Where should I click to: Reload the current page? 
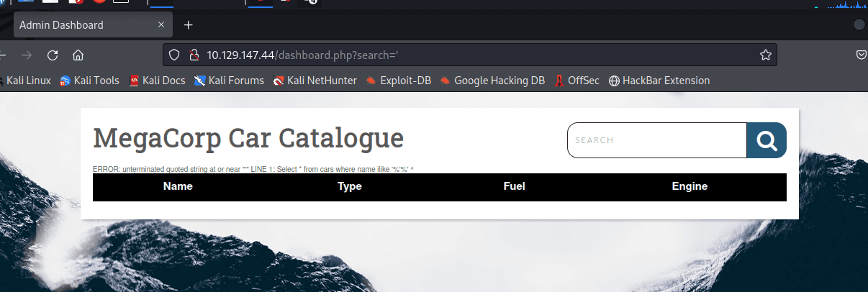(x=53, y=55)
